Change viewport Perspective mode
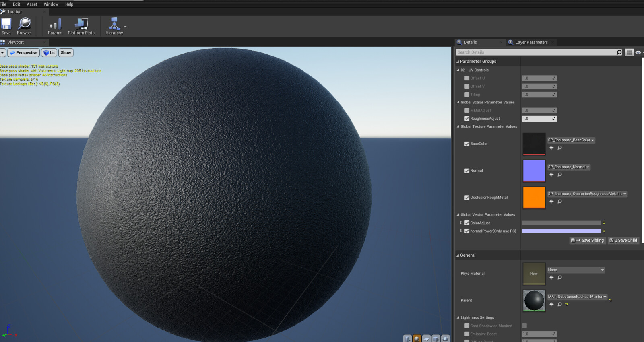This screenshot has height=342, width=644. coord(24,53)
